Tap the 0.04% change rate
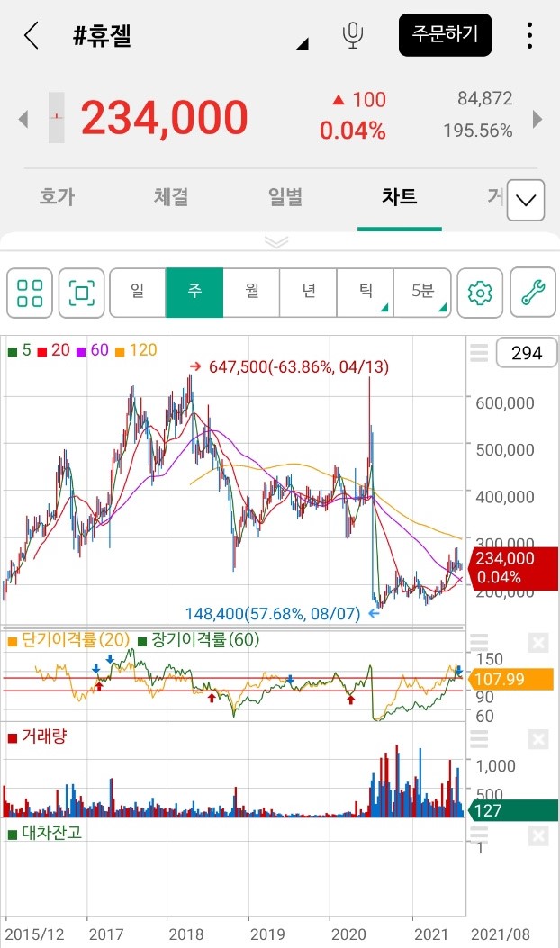The height and width of the screenshot is (948, 560). click(x=353, y=131)
